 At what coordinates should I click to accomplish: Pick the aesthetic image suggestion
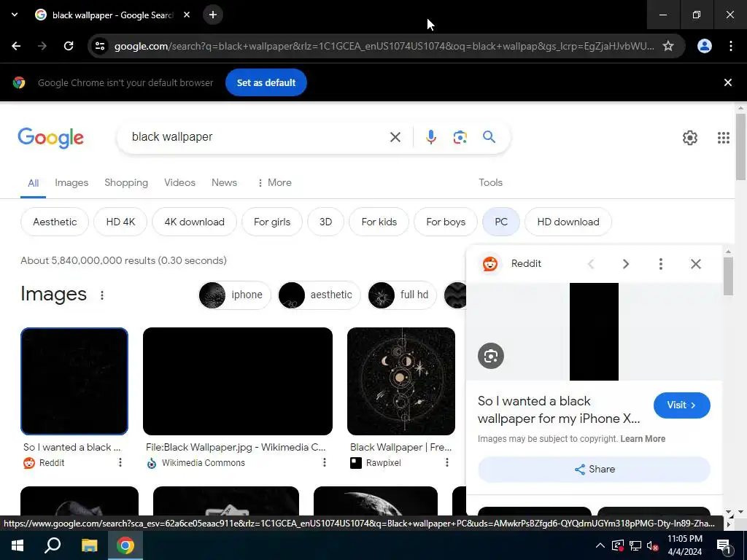coord(319,295)
